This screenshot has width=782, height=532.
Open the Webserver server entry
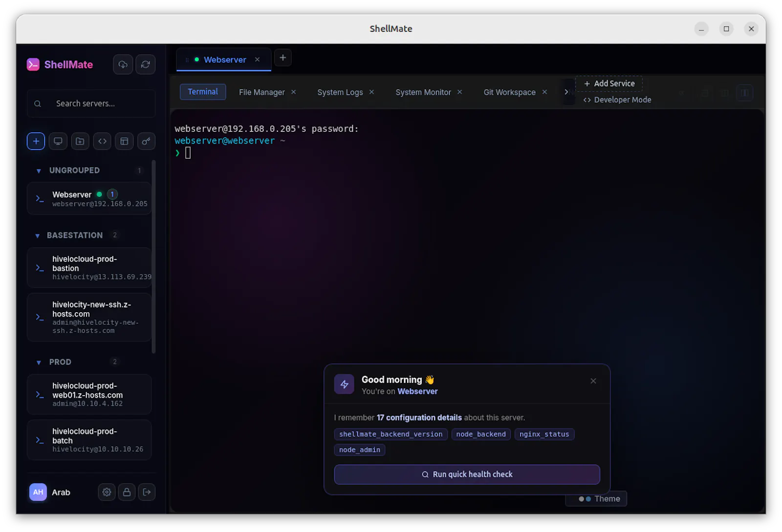pos(89,198)
